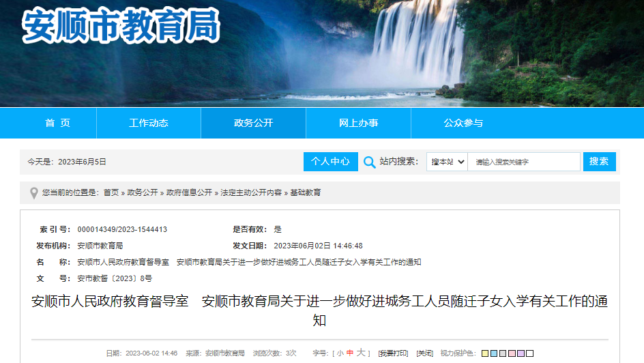
Task: Follow the 政府信息公开 breadcrumb link
Action: 189,192
